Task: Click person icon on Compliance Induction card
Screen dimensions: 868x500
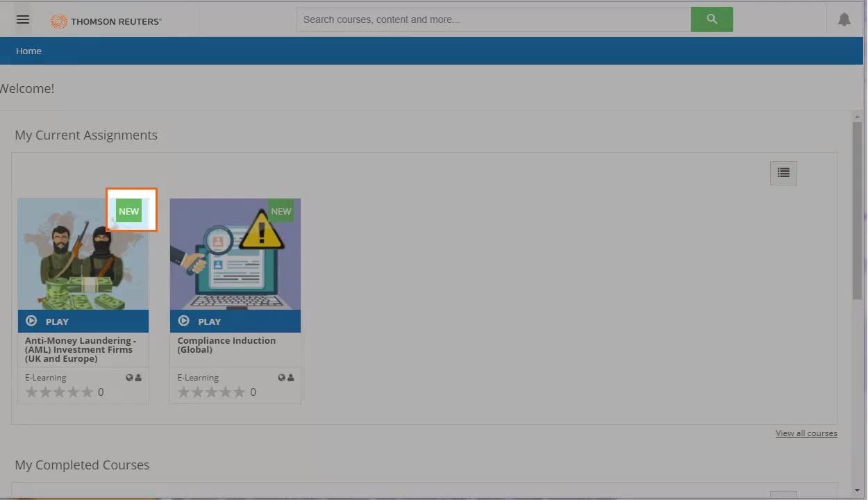Action: [291, 378]
